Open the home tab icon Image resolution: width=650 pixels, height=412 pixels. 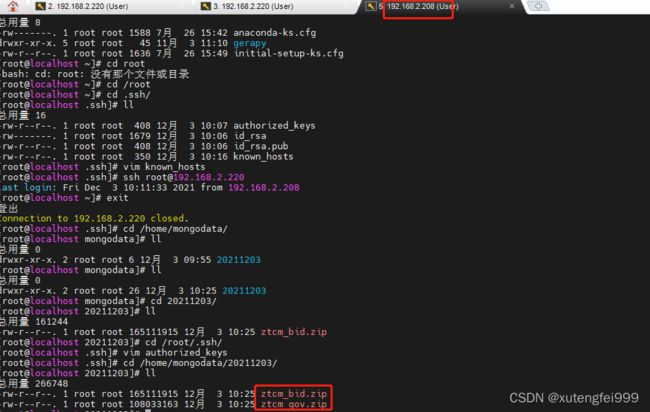pyautogui.click(x=13, y=6)
